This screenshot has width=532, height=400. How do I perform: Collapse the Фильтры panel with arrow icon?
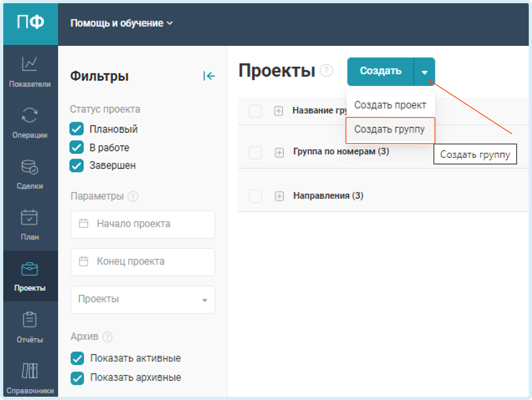coord(209,76)
